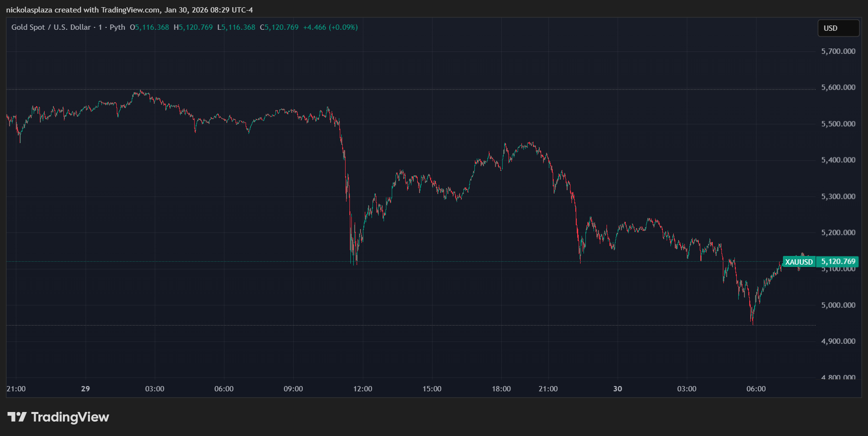Click the green XAUUSD symbol tag
Viewport: 868px width, 436px height.
(799, 262)
